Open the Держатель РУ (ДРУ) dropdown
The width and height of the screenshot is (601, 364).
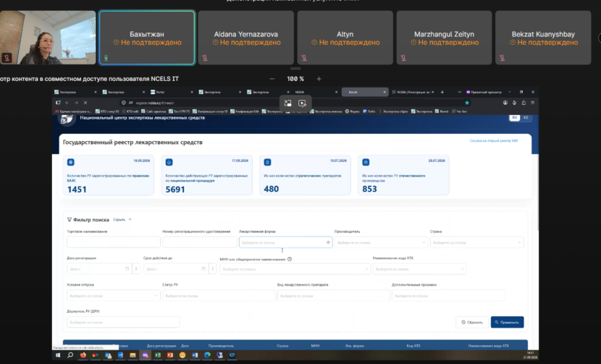pos(122,322)
